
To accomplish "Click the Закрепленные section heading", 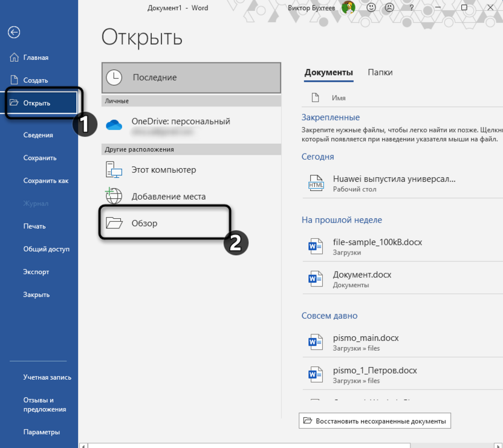I will coord(331,117).
